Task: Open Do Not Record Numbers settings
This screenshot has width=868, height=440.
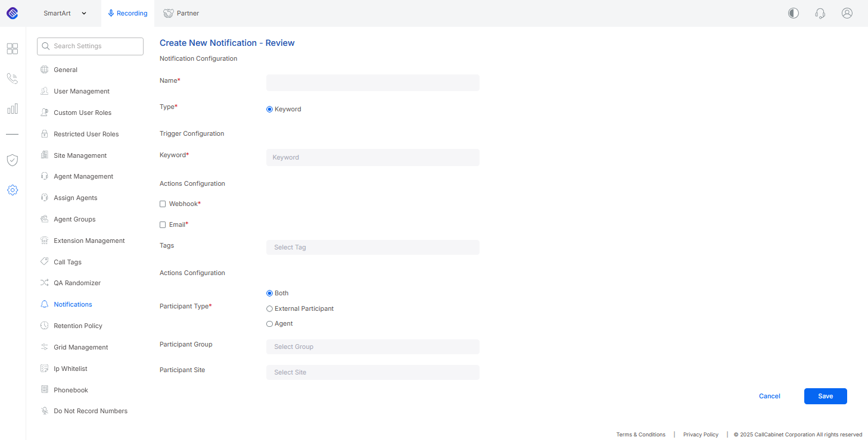Action: 91,411
